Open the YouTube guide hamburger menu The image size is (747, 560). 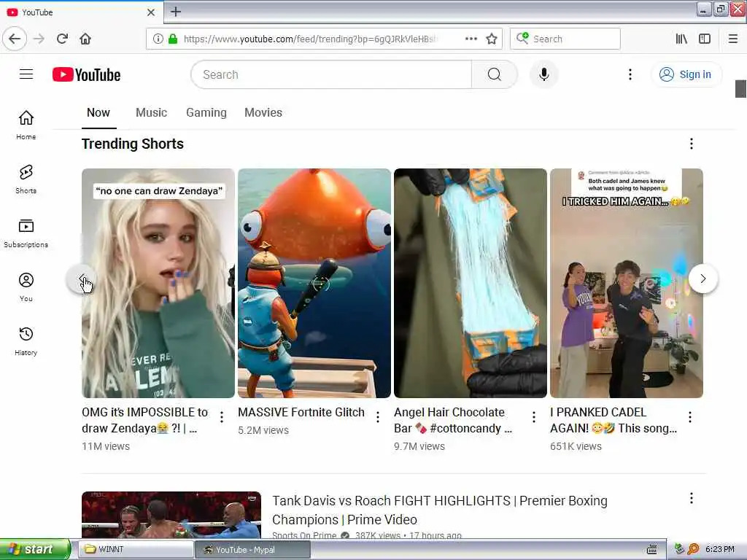coord(26,74)
